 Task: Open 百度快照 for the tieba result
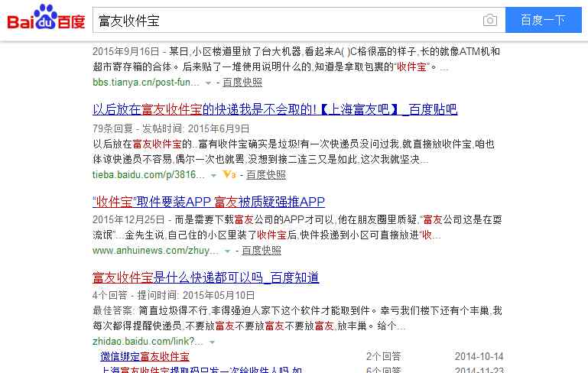[x=266, y=175]
